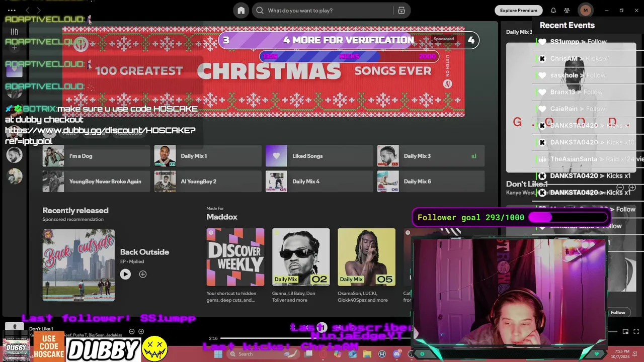The height and width of the screenshot is (362, 644).
Task: Open the Daily Mix 6 card
Action: pyautogui.click(x=431, y=182)
